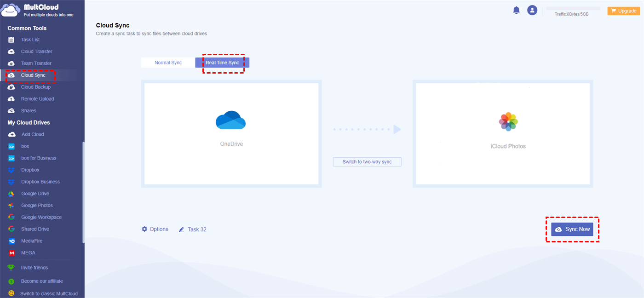Click the Task List clipboard icon

point(11,40)
